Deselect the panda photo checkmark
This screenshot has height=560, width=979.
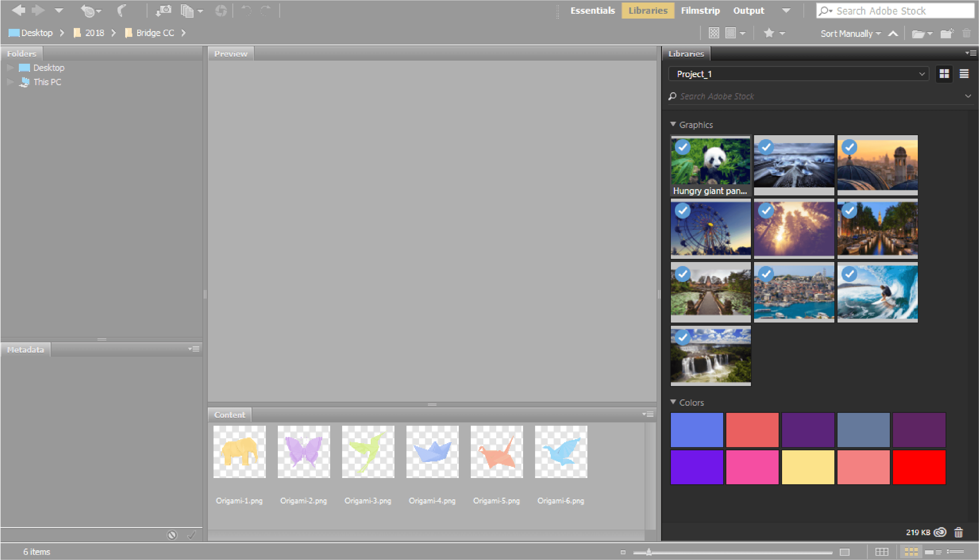point(682,147)
